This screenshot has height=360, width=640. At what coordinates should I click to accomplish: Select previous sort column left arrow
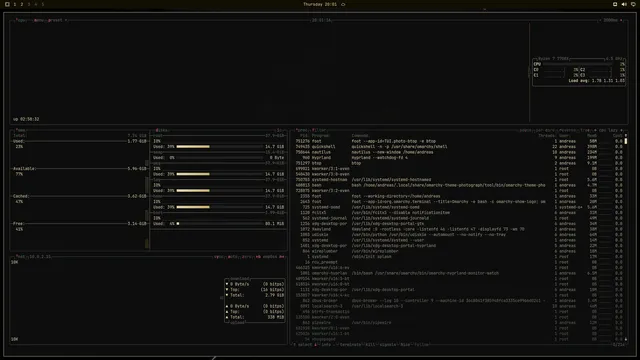595,130
